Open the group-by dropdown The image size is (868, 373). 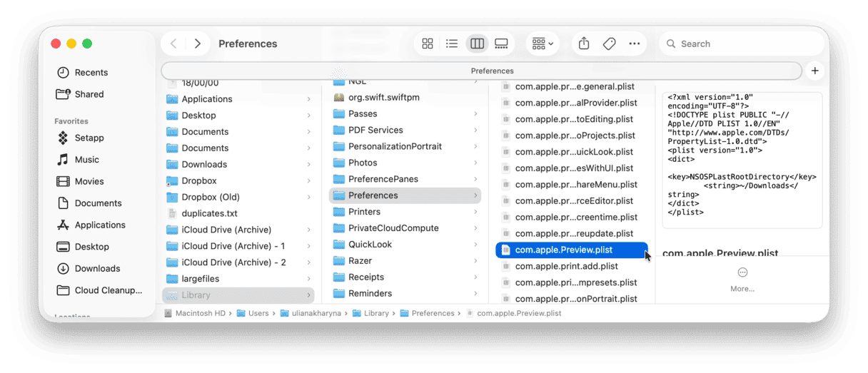(x=543, y=44)
